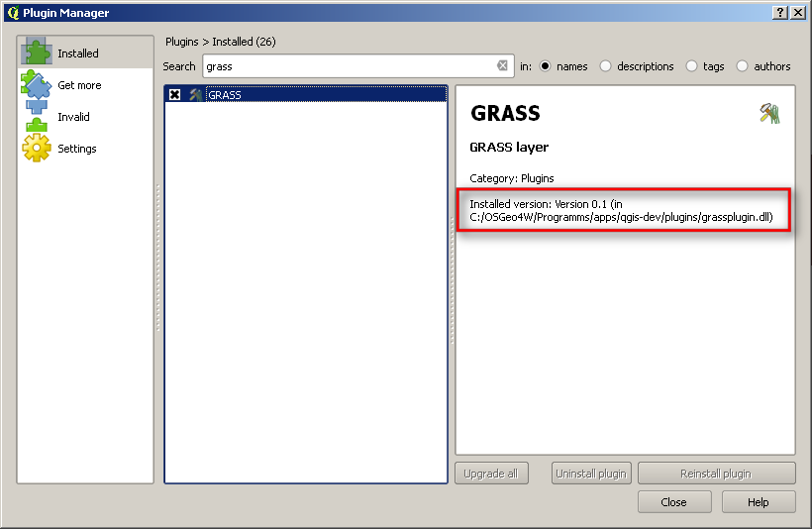The height and width of the screenshot is (529, 812).
Task: Click the Reinstall plugin button
Action: 716,474
